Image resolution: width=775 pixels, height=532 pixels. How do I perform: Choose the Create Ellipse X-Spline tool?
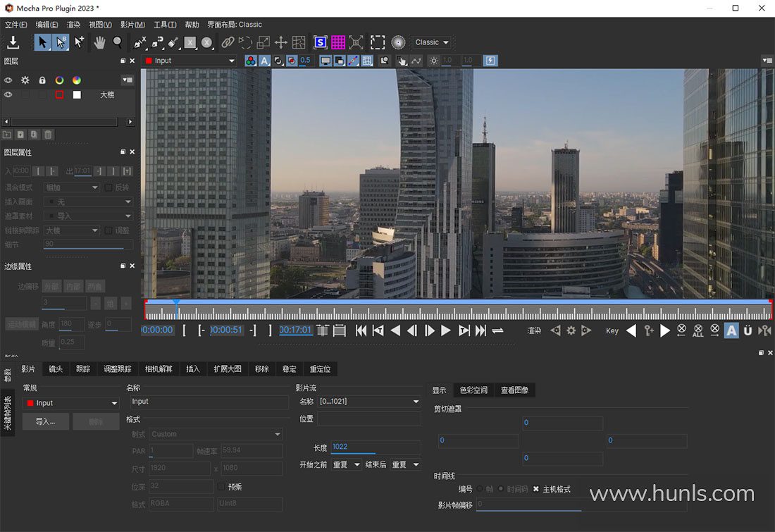coord(207,42)
